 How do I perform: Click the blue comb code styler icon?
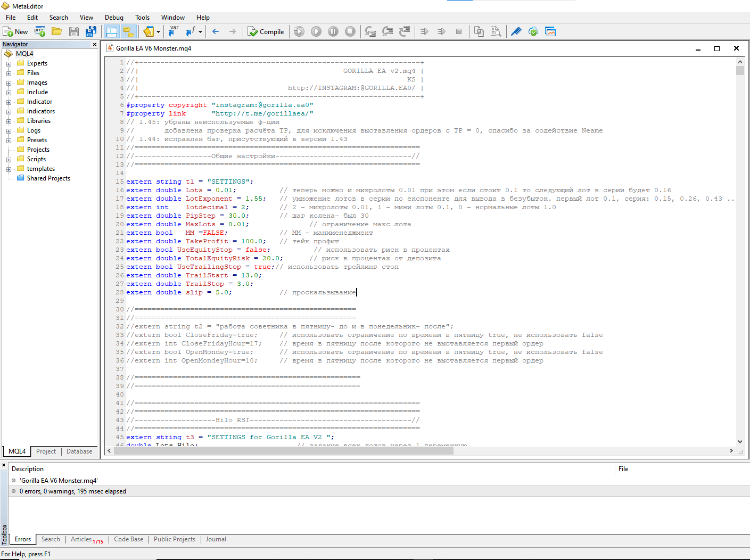coord(516,31)
